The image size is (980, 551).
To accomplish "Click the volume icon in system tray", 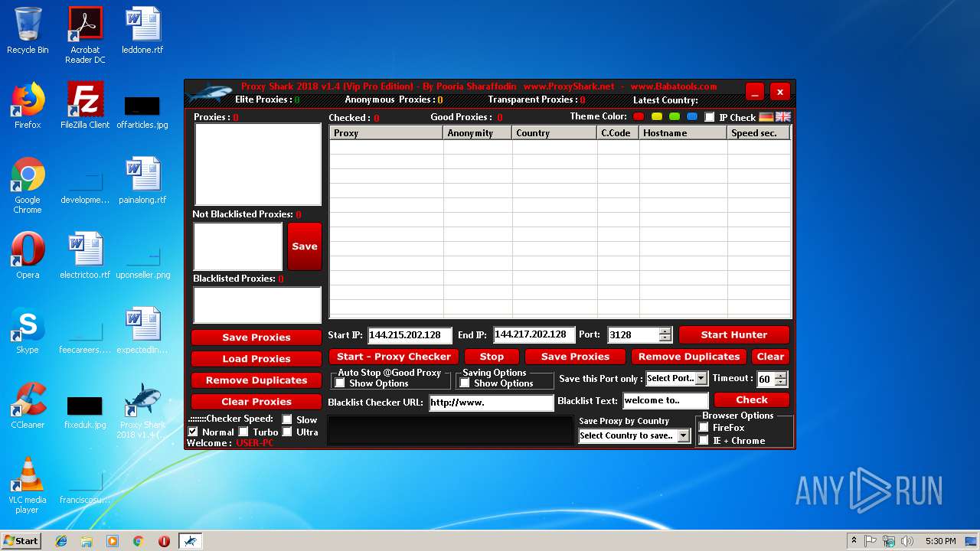I will point(907,541).
